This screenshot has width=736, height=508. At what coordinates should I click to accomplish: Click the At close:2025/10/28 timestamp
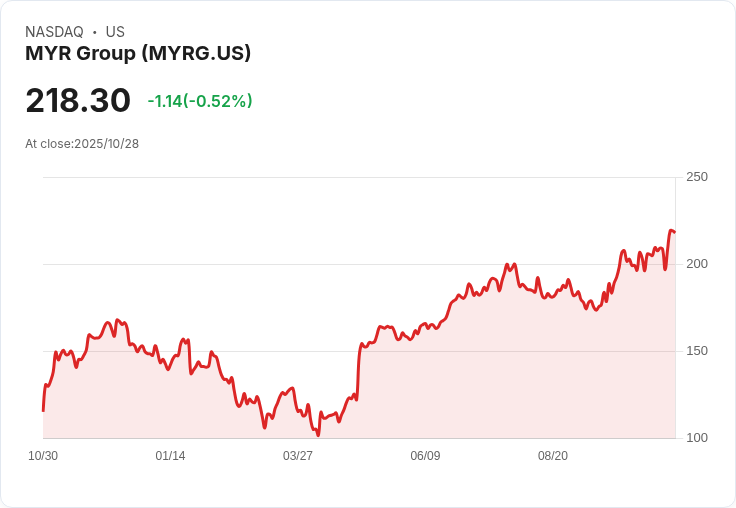82,144
